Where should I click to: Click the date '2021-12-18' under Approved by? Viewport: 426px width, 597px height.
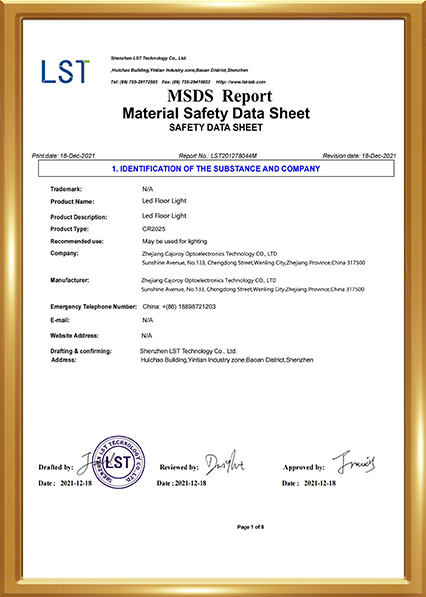320,483
